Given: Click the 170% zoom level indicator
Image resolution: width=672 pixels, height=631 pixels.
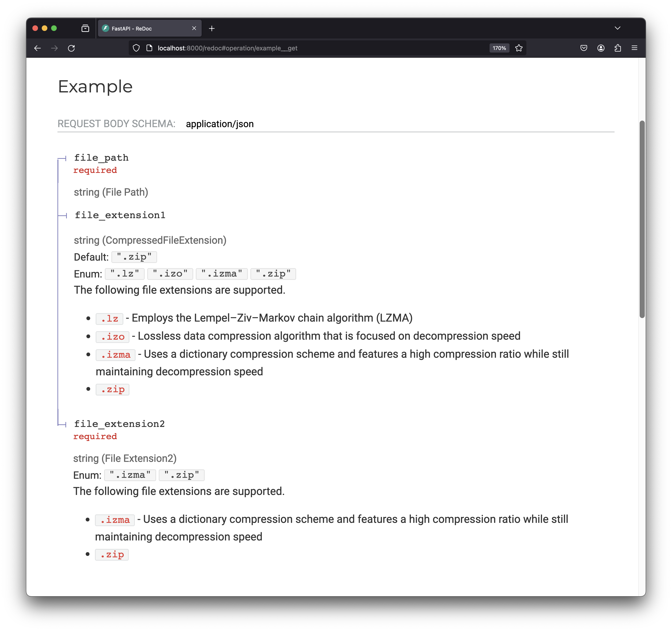Looking at the screenshot, I should (x=499, y=48).
